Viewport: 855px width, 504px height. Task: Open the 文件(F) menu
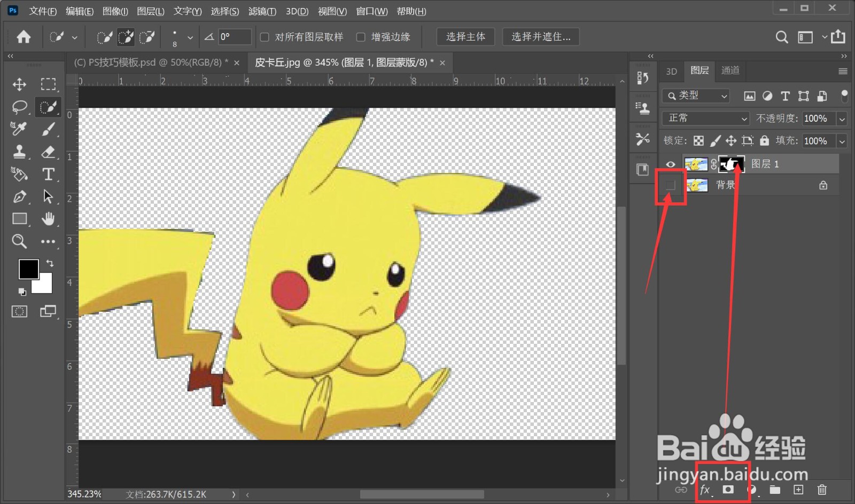(43, 11)
